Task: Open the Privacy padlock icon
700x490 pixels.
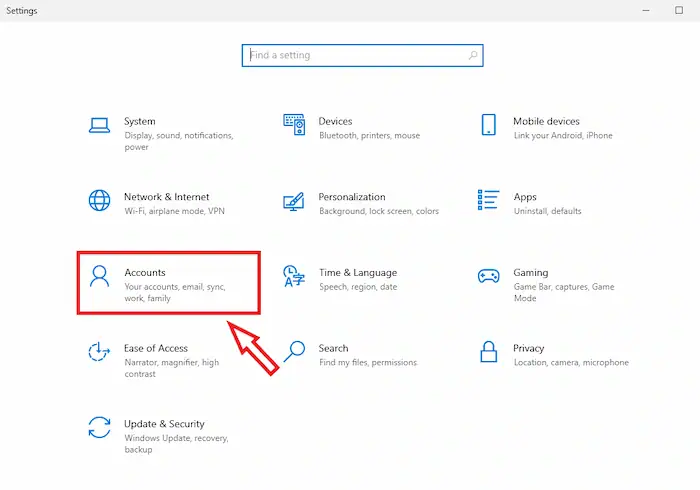Action: coord(488,351)
